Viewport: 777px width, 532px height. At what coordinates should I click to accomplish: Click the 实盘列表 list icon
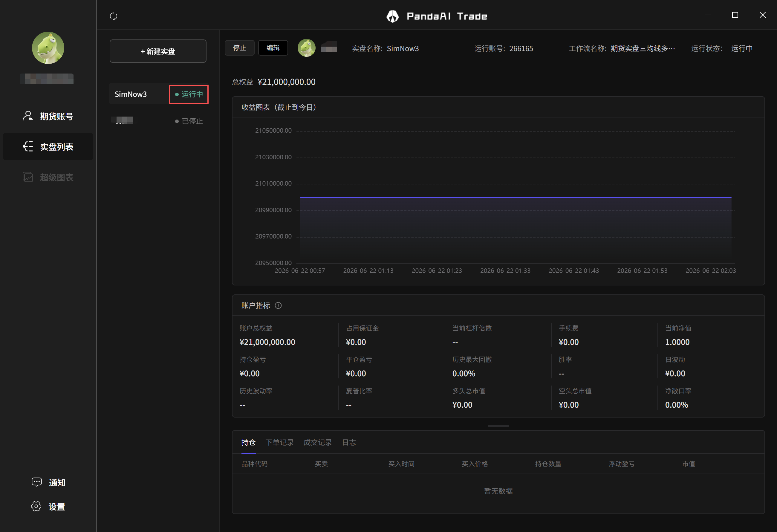28,146
